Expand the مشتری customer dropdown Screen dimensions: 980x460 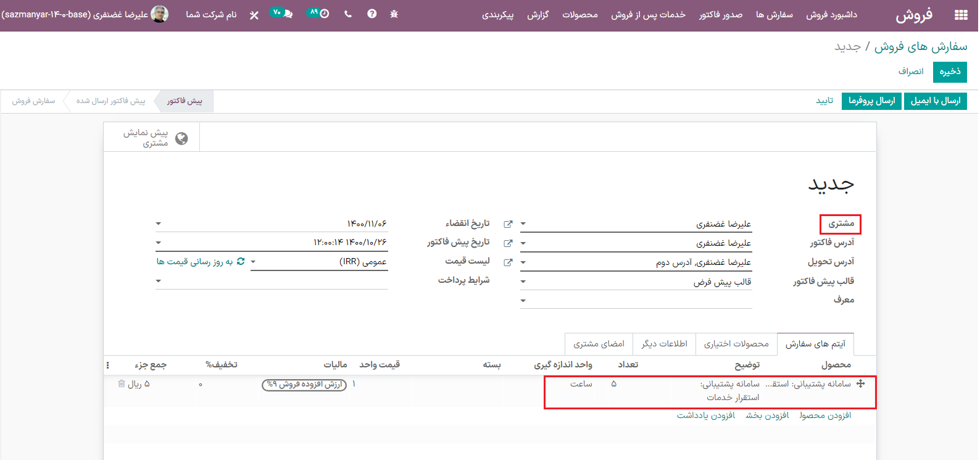523,224
